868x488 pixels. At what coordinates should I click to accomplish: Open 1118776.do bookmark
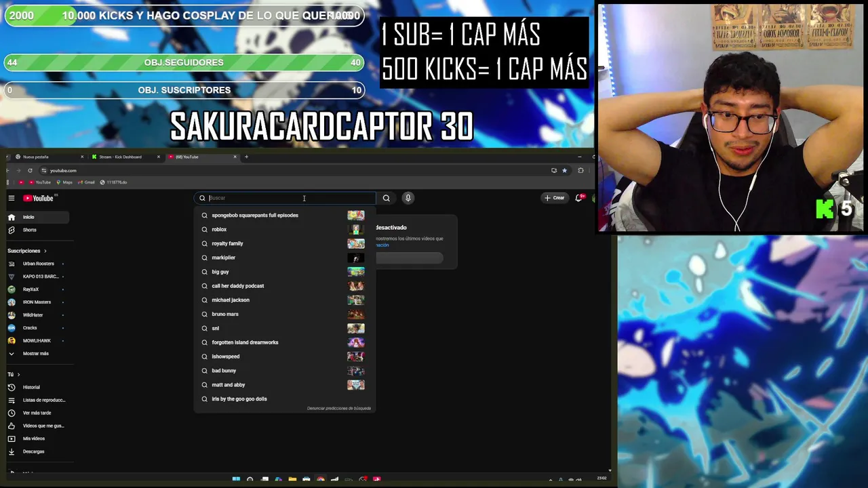click(x=113, y=182)
